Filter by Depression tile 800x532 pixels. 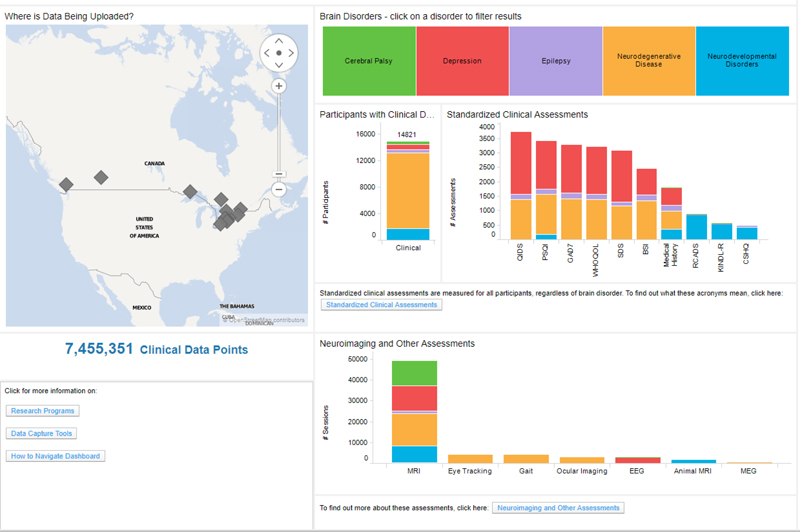click(462, 61)
